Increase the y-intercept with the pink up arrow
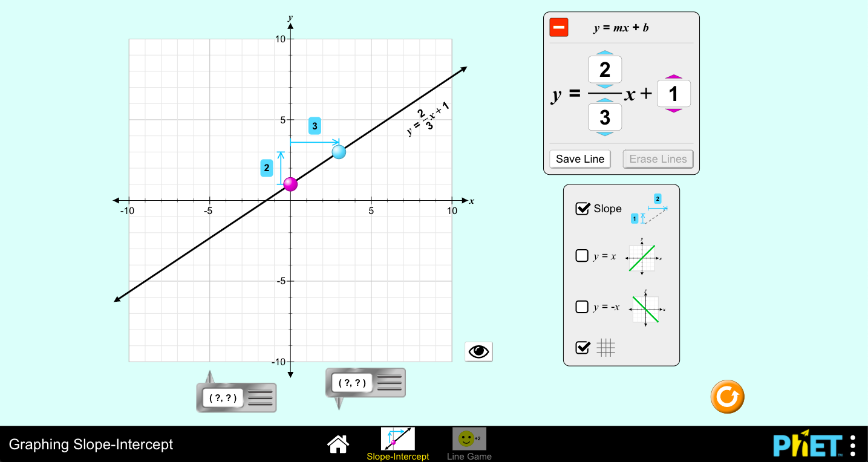 tap(673, 77)
